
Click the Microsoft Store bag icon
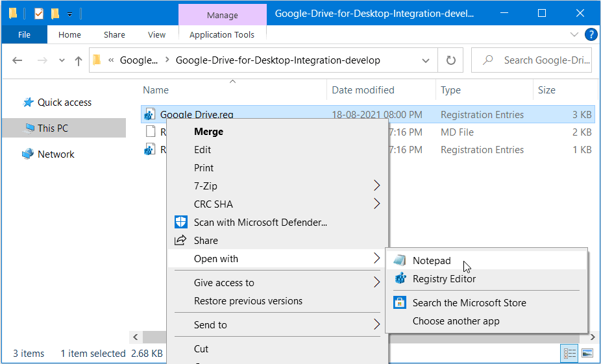pyautogui.click(x=400, y=302)
